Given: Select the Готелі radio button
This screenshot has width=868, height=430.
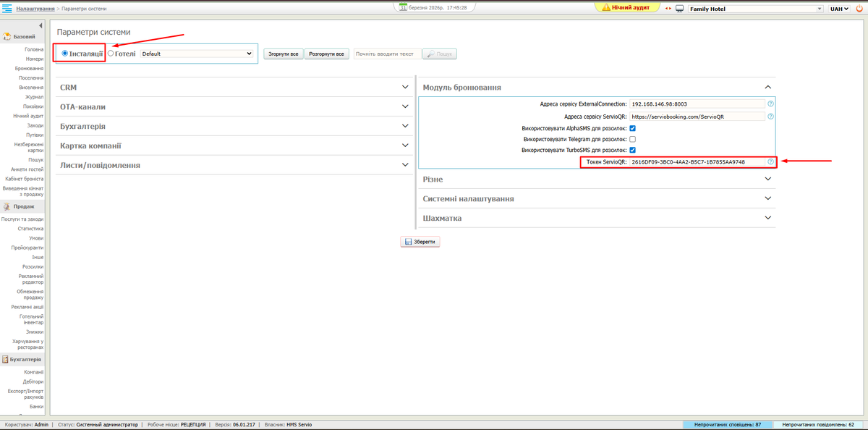Looking at the screenshot, I should point(111,54).
